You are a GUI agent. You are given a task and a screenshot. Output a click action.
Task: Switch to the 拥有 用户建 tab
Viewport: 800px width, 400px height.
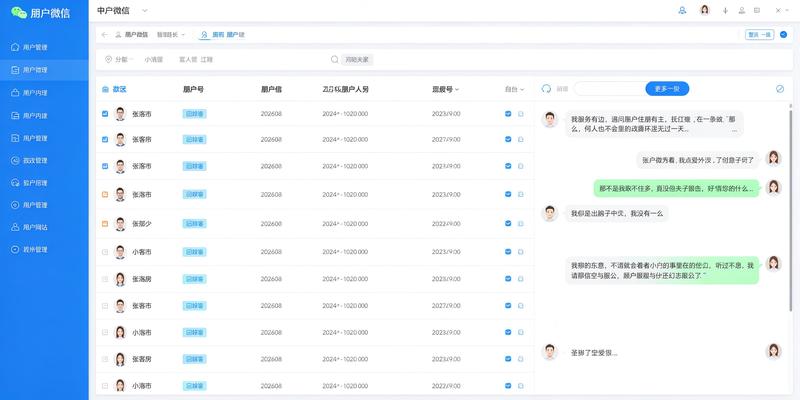223,35
